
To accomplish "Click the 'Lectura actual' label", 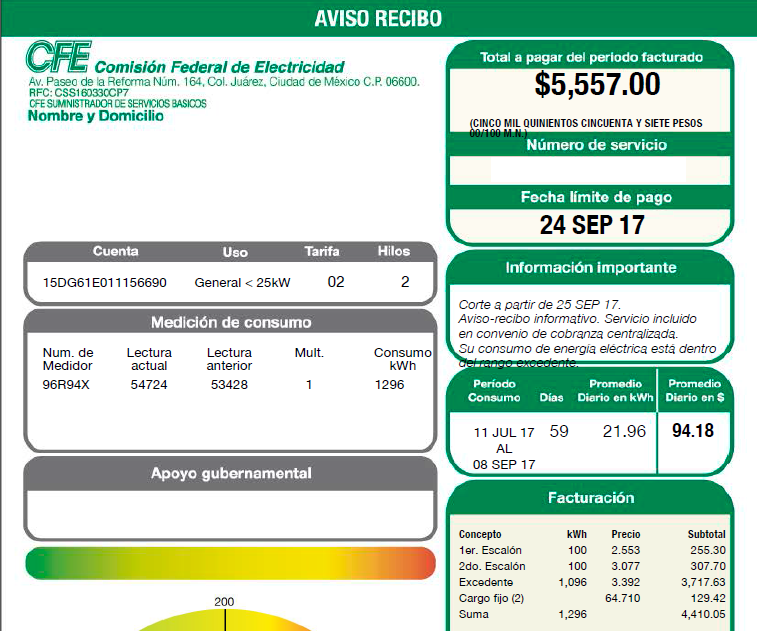I will pos(149,359).
